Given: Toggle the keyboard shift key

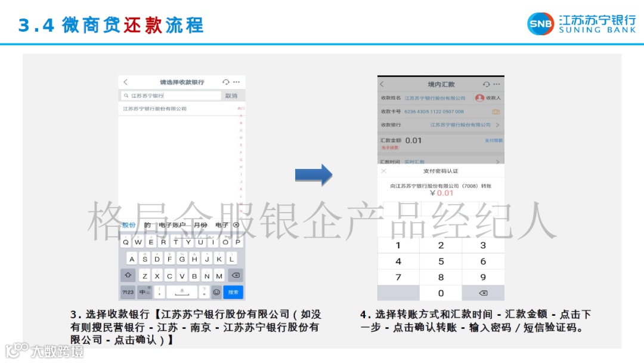Looking at the screenshot, I should pos(128,275).
